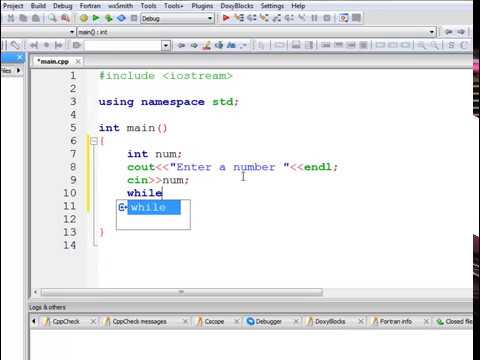Click the editor horizontal scrollbar thumb
Screen dimensions: 480x360
coord(182,292)
